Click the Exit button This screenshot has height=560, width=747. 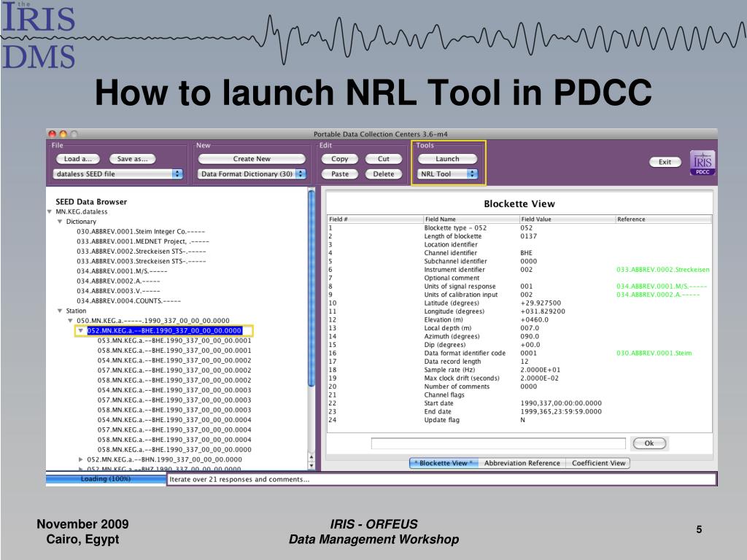coord(665,162)
